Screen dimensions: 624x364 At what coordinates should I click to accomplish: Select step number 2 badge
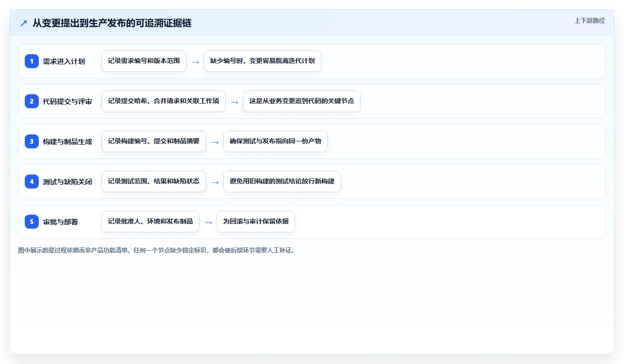(32, 101)
